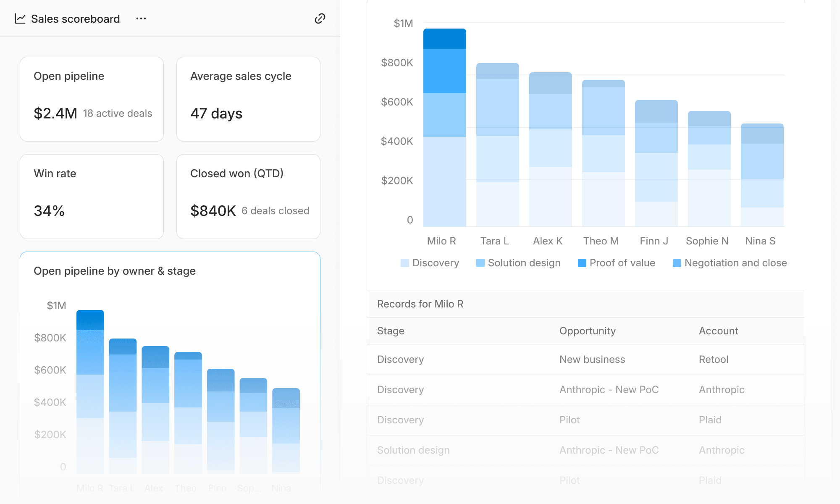Open the Average sales cycle card
Image resolution: width=840 pixels, height=504 pixels.
click(x=248, y=99)
